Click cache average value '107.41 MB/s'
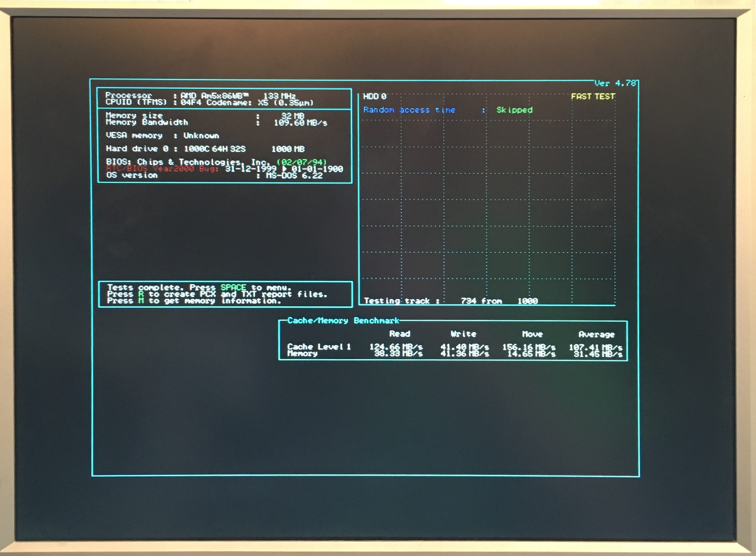This screenshot has height=556, width=756. pyautogui.click(x=596, y=347)
